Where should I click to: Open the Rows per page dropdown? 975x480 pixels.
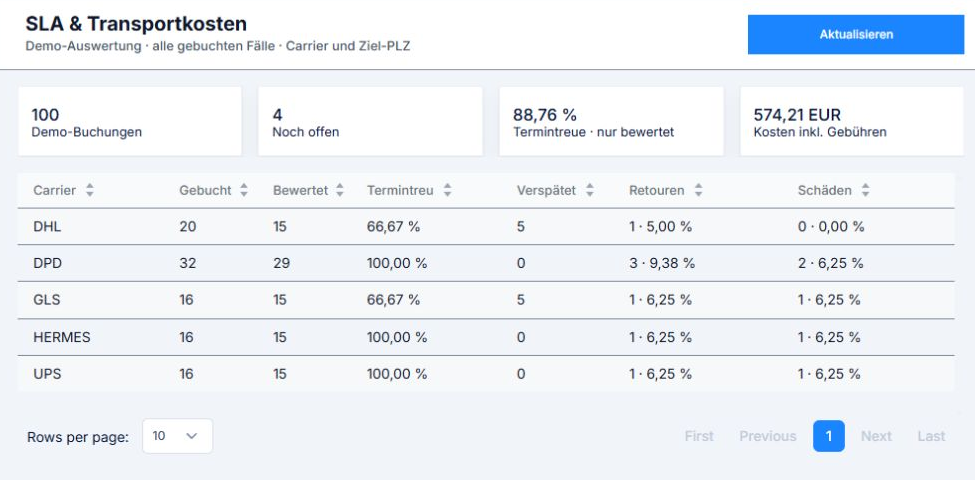click(x=177, y=436)
